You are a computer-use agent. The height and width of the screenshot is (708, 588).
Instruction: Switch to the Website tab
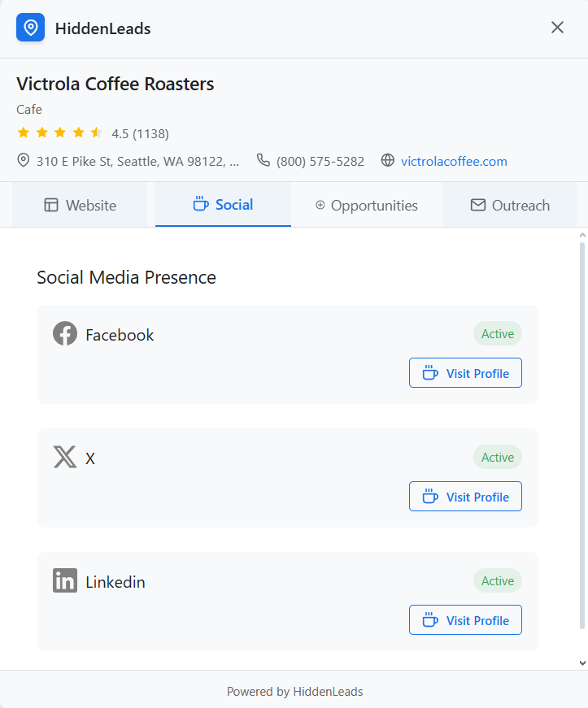click(79, 205)
